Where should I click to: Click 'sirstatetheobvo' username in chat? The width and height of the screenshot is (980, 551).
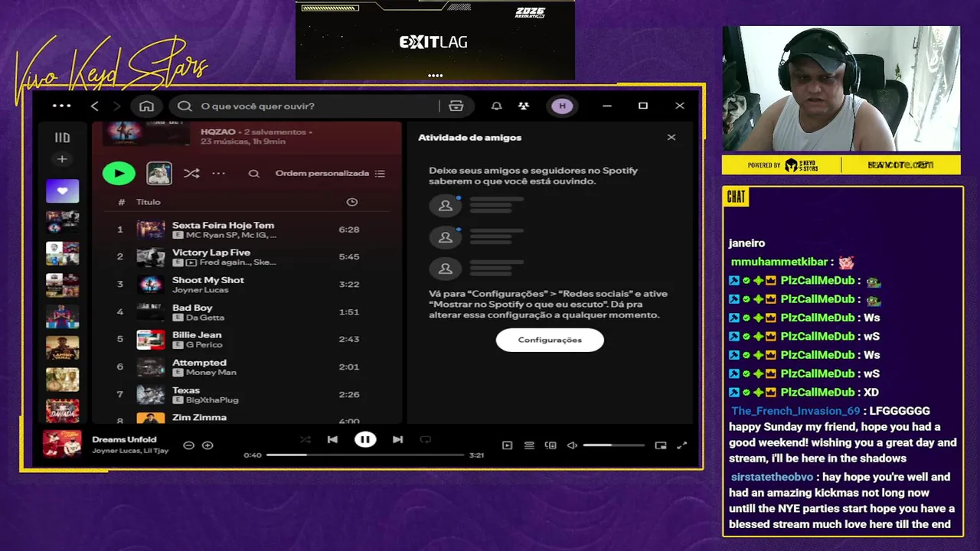tap(772, 477)
